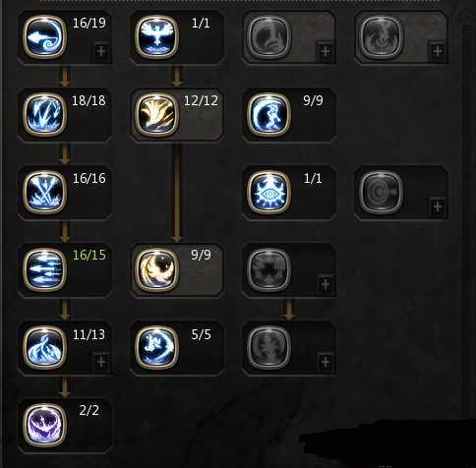
Task: Click the winged bird skill icon showing 1/1
Action: pyautogui.click(x=156, y=37)
